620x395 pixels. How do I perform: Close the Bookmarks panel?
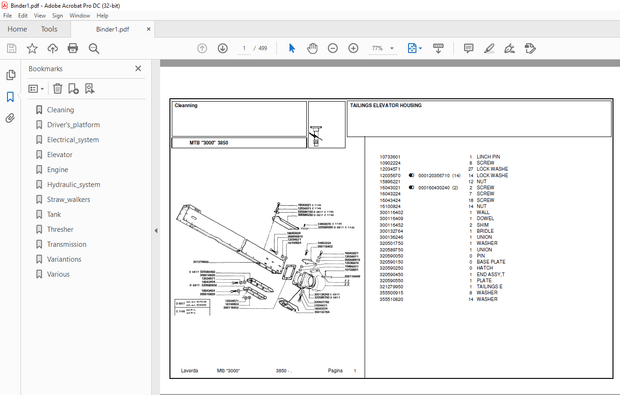[x=138, y=68]
